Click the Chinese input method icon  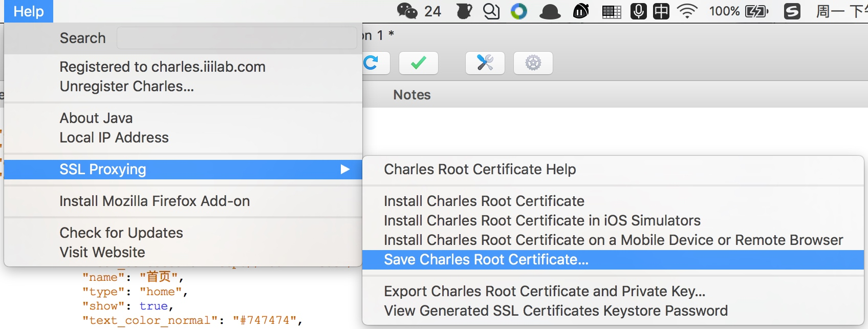(661, 11)
